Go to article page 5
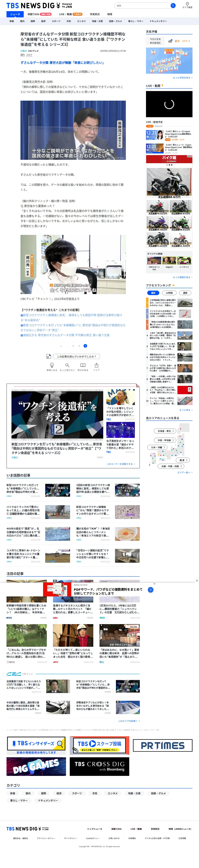Screen dimensions: 199x868 tap(73, 346)
